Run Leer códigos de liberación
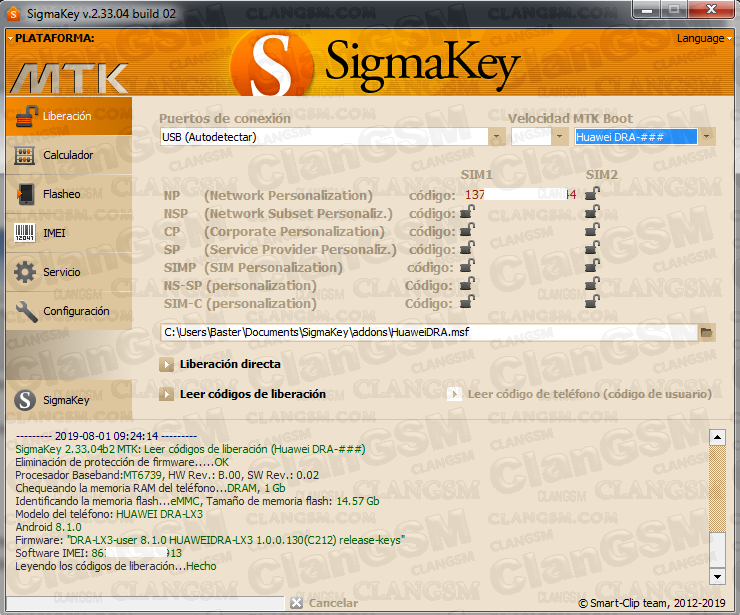Image resolution: width=740 pixels, height=615 pixels. pyautogui.click(x=243, y=394)
